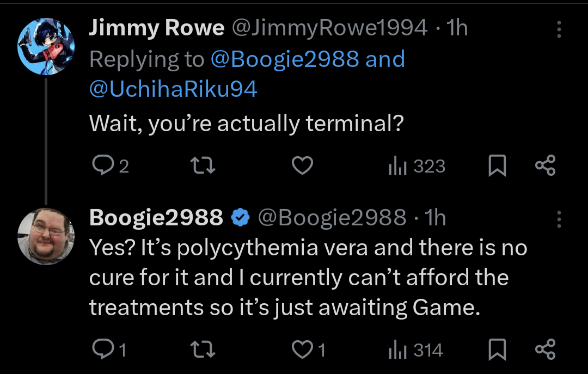The image size is (588, 374).
Task: Open @UchihaRiku94 mention link
Action: pos(173,89)
